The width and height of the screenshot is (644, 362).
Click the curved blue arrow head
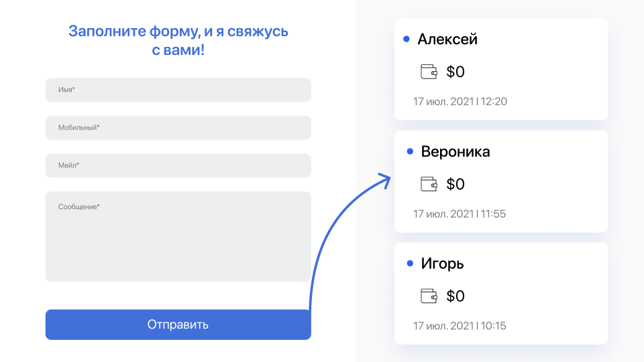click(x=384, y=180)
